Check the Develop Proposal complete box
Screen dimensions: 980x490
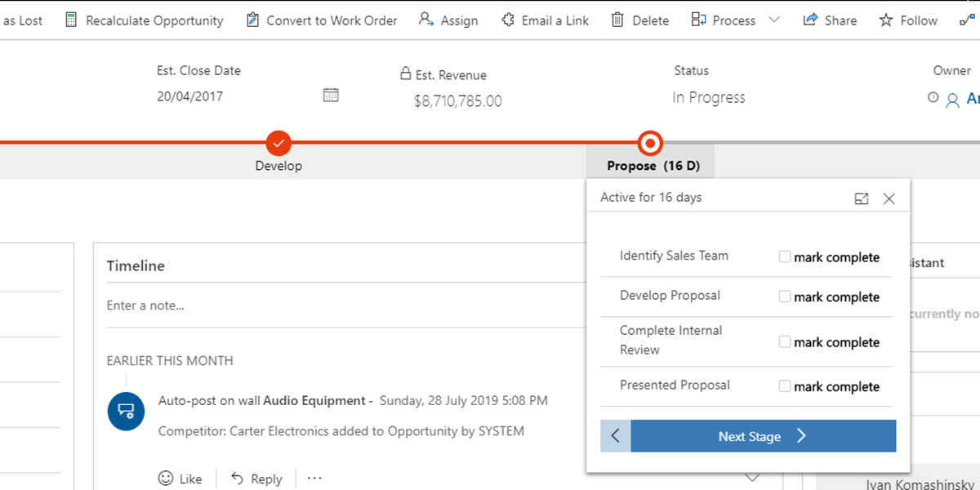click(x=784, y=296)
